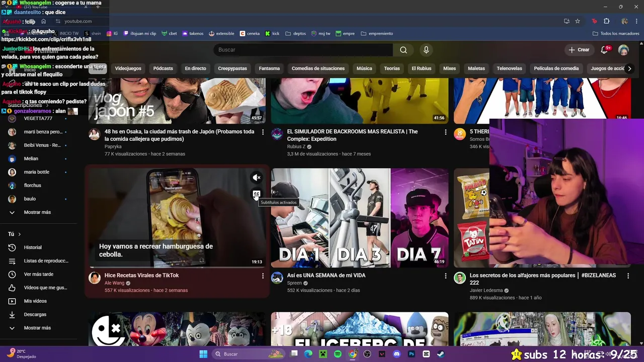Open options for Así es UNA SEMANA video
This screenshot has height=362, width=644.
[445, 276]
